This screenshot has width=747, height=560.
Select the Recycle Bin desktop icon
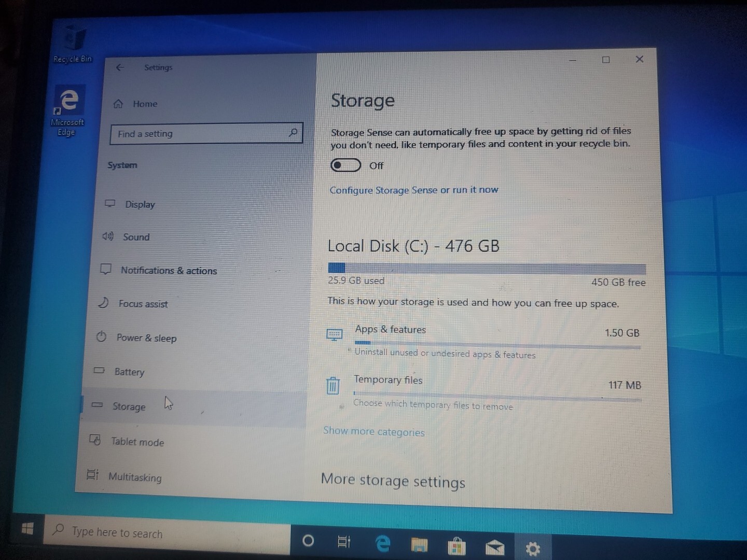tap(73, 44)
